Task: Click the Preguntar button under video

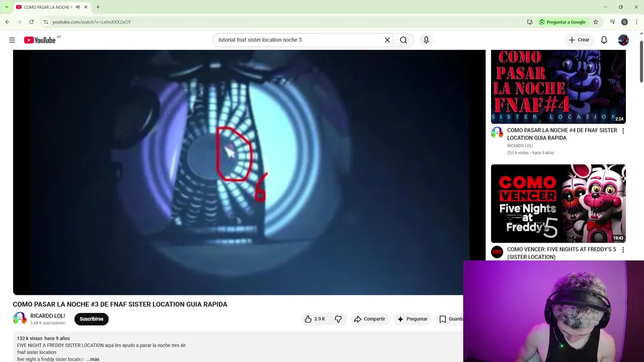Action: [412, 319]
